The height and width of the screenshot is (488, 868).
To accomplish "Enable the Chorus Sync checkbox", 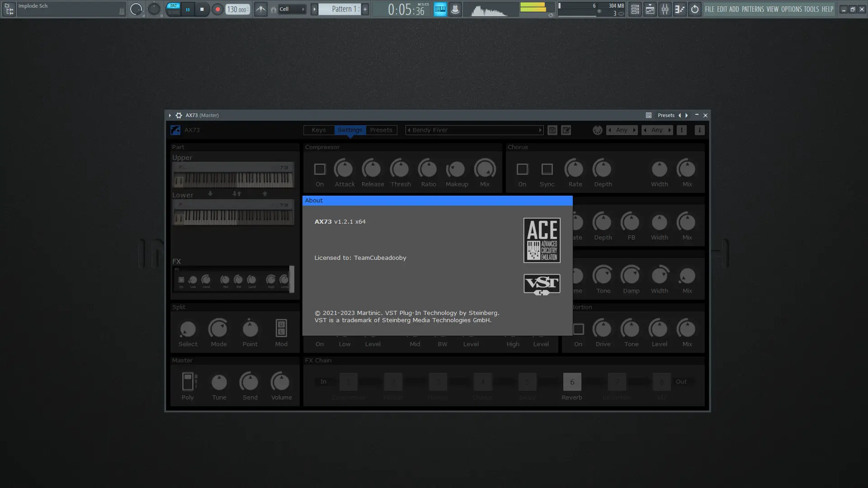I will click(x=547, y=169).
